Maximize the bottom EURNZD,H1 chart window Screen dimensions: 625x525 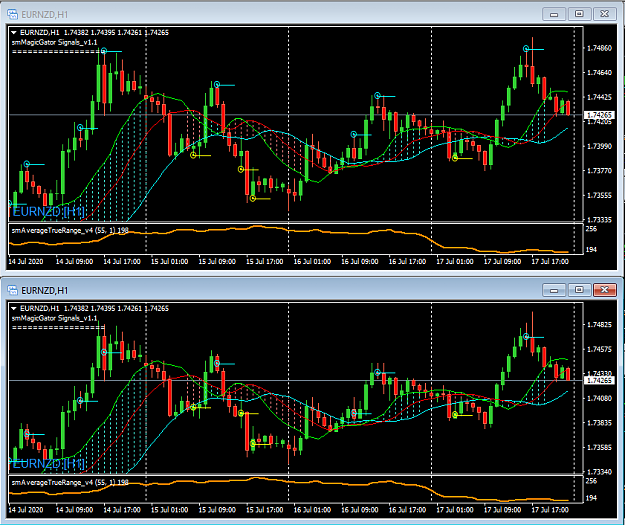click(579, 290)
